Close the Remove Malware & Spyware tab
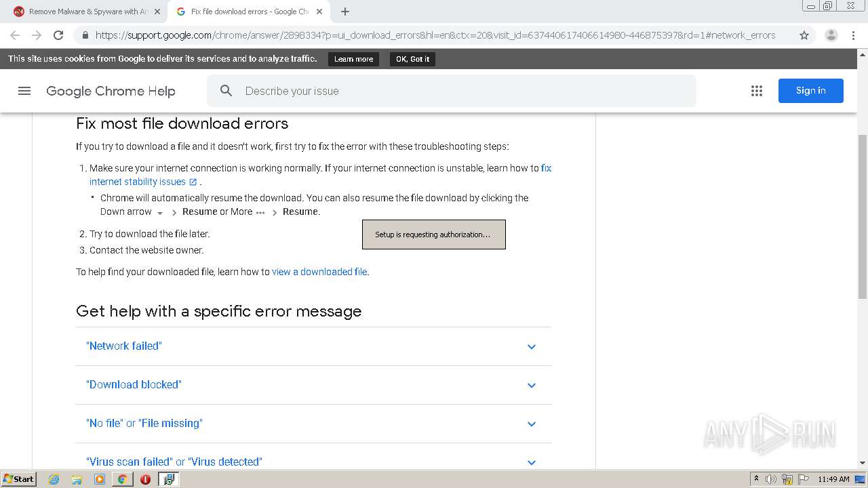This screenshot has width=868, height=488. point(157,12)
